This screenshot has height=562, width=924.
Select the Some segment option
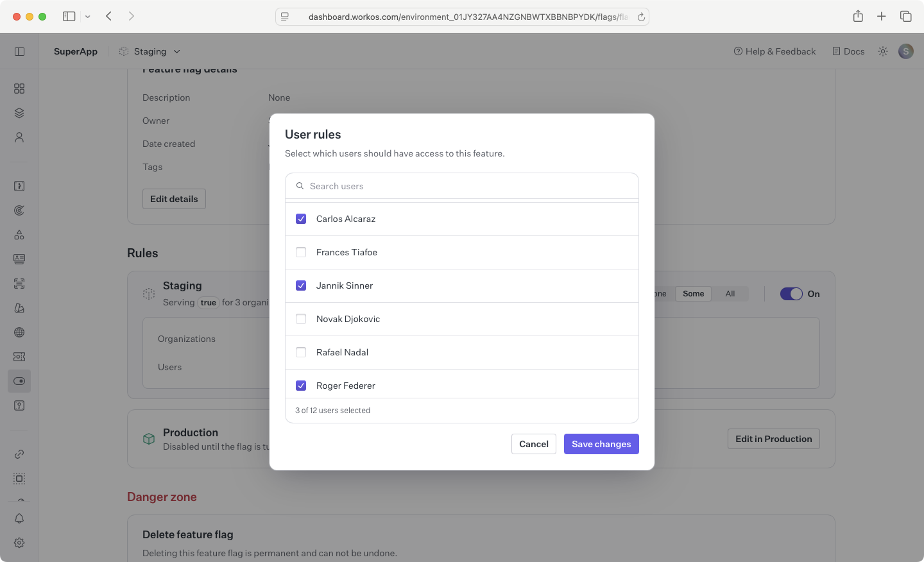pyautogui.click(x=693, y=294)
